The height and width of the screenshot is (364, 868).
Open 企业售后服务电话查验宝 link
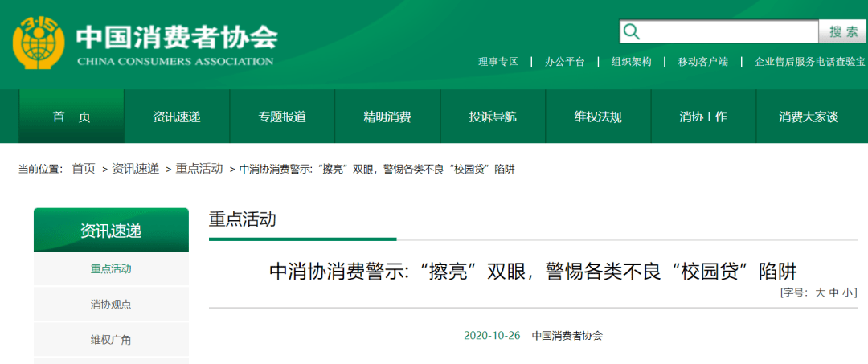coord(809,62)
